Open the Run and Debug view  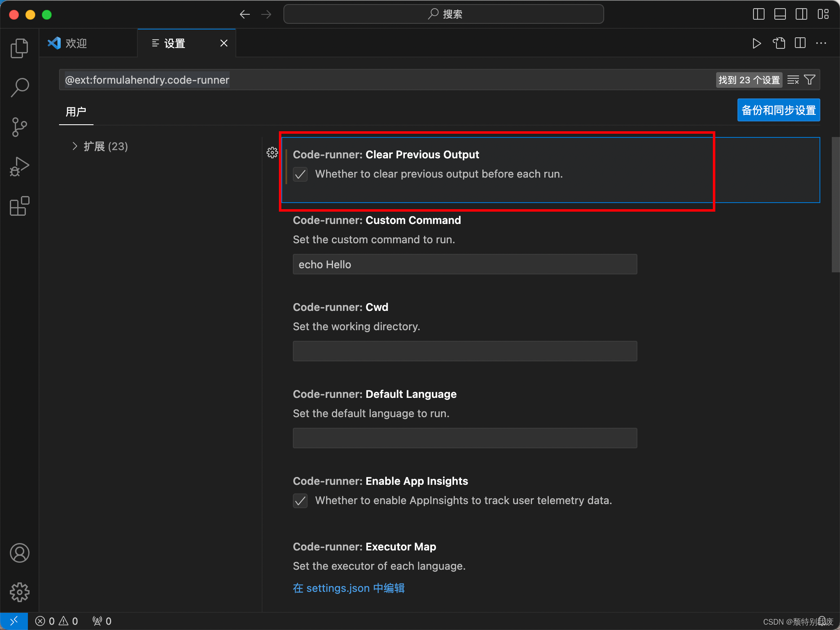(x=19, y=167)
